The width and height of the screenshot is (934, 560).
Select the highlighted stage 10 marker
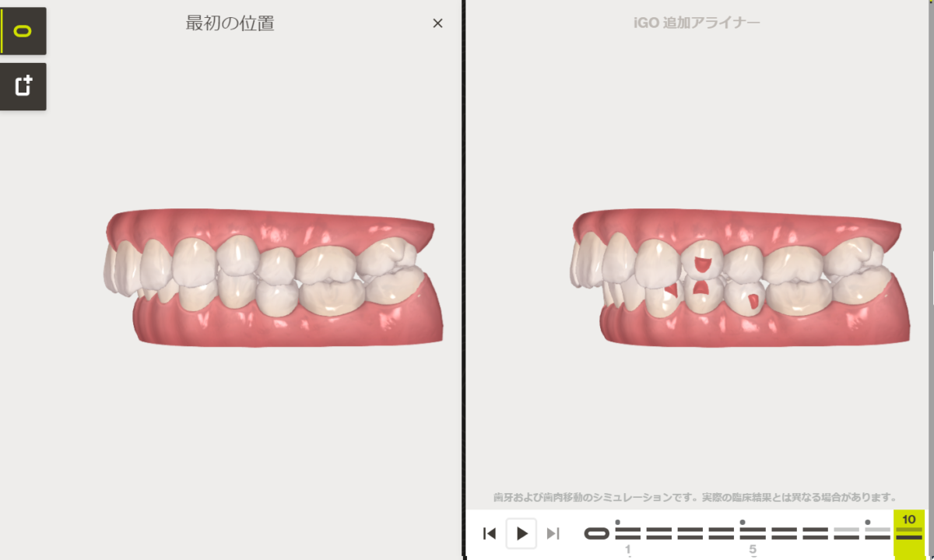point(908,534)
